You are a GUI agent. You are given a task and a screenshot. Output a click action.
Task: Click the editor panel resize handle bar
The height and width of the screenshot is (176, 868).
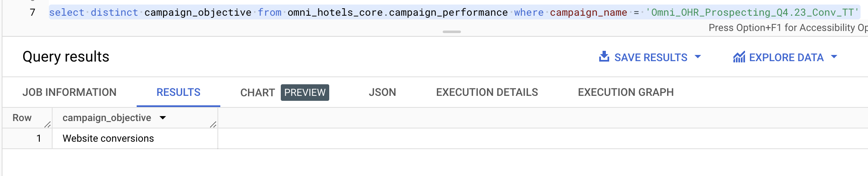pyautogui.click(x=451, y=32)
